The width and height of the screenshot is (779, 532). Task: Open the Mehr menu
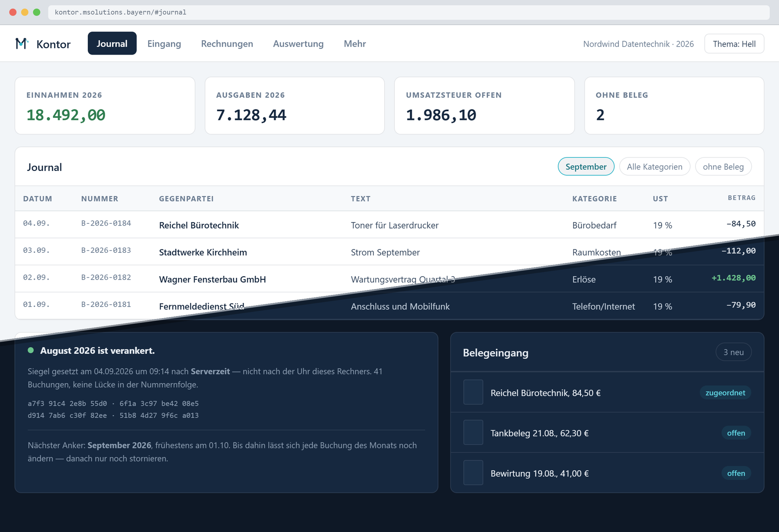click(x=355, y=44)
